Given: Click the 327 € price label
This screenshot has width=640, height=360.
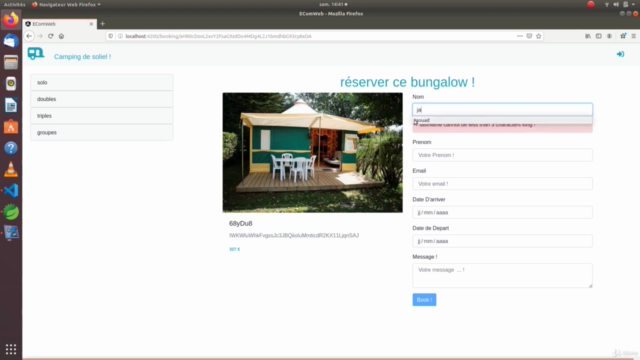Looking at the screenshot, I should pyautogui.click(x=235, y=249).
